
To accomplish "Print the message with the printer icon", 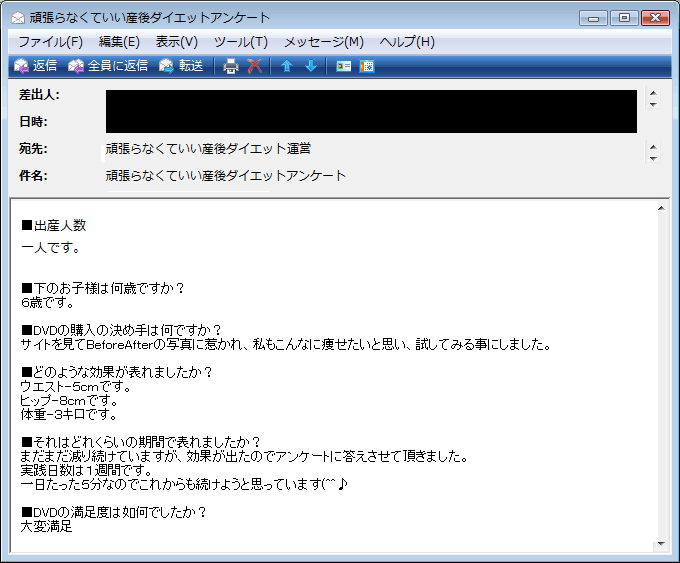I will (x=231, y=66).
